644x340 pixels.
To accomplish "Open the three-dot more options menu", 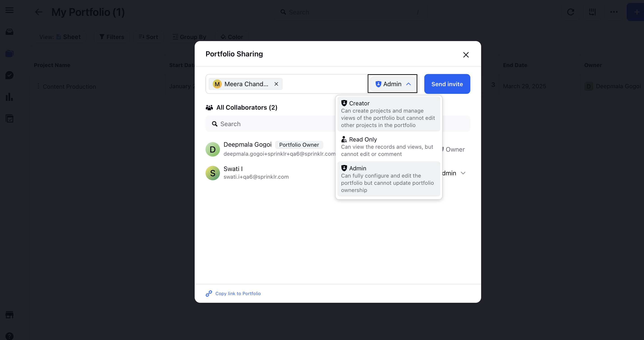I will (614, 12).
